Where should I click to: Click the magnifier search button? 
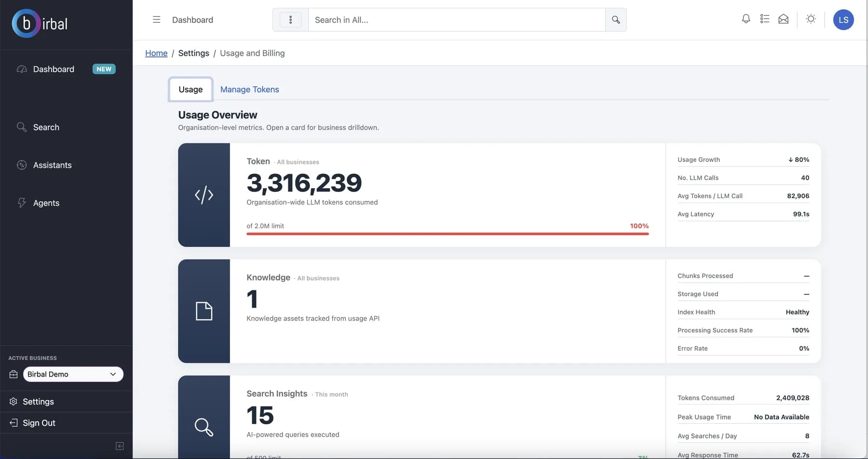coord(616,20)
